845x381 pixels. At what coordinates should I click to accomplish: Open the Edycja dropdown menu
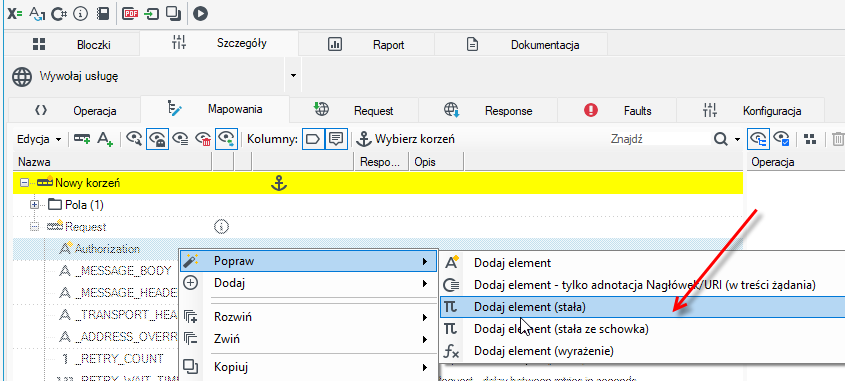39,139
